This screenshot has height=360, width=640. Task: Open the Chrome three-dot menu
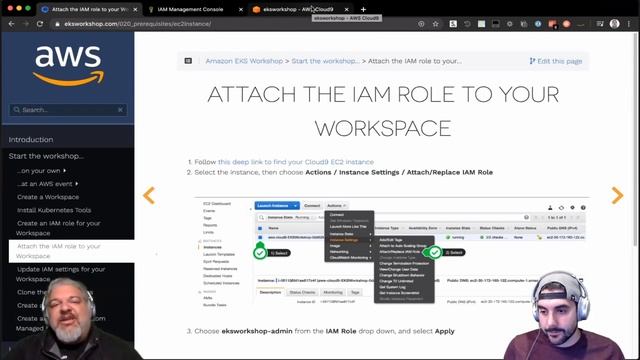click(629, 24)
